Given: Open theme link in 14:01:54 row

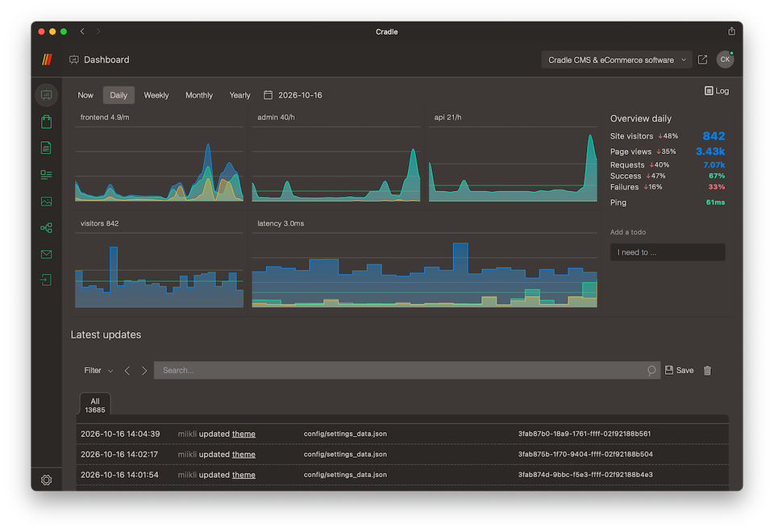Looking at the screenshot, I should (243, 475).
